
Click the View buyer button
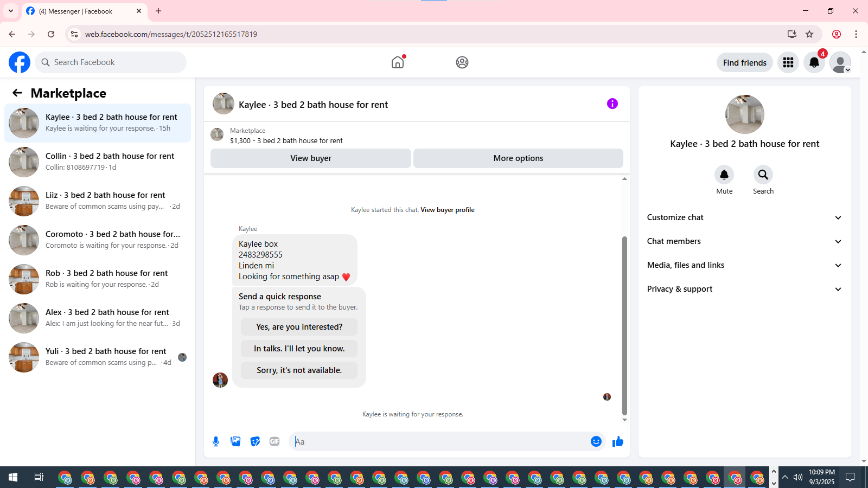coord(311,158)
